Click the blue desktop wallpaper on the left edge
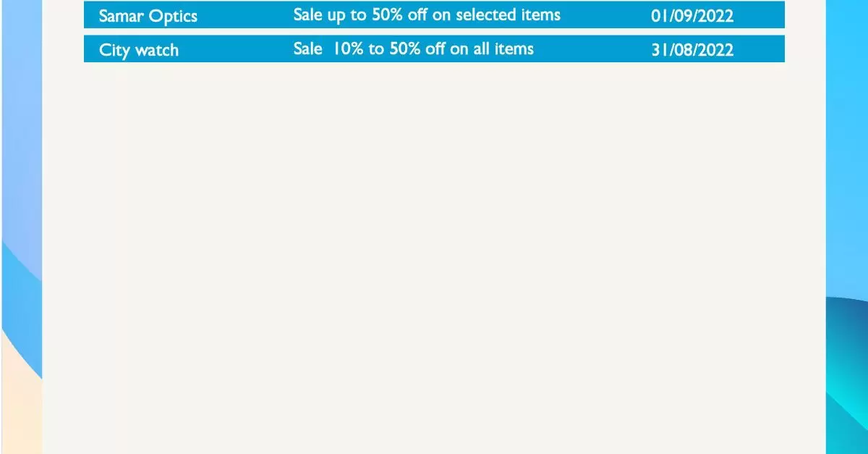The height and width of the screenshot is (454, 868). (20, 145)
